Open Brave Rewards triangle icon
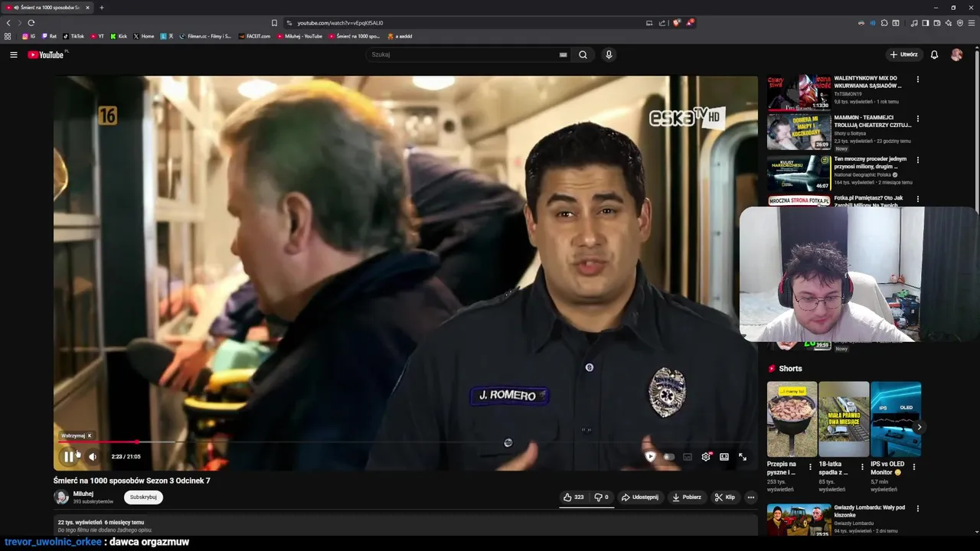This screenshot has height=551, width=980. 689,23
